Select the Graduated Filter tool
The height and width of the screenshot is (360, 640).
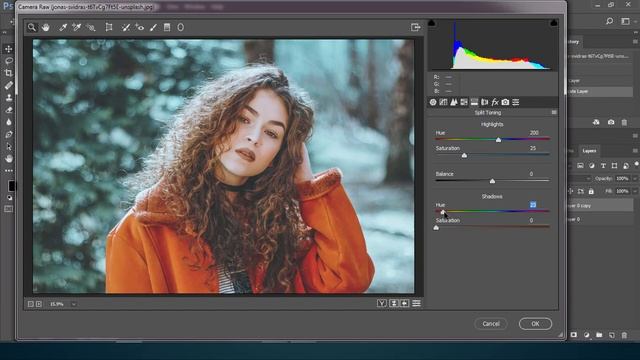tap(167, 27)
